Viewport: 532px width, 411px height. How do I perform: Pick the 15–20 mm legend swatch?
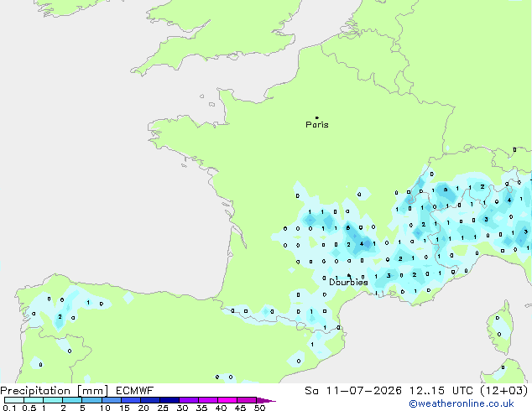click(131, 400)
